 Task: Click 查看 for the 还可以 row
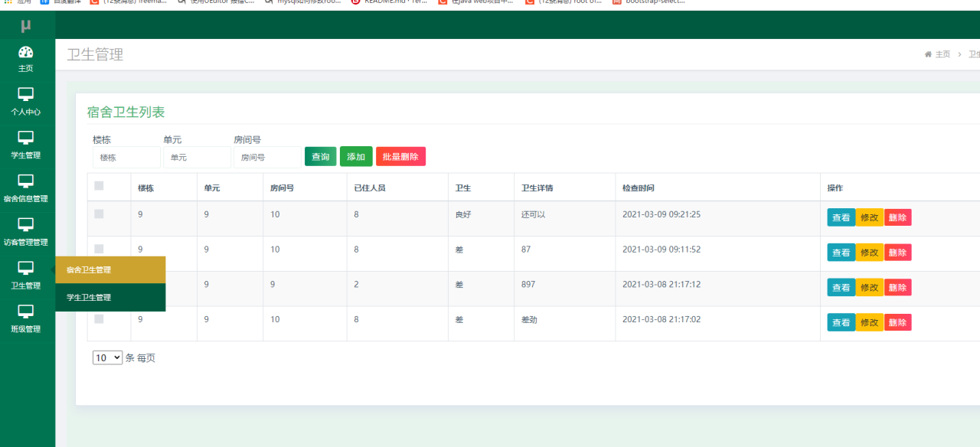click(841, 217)
